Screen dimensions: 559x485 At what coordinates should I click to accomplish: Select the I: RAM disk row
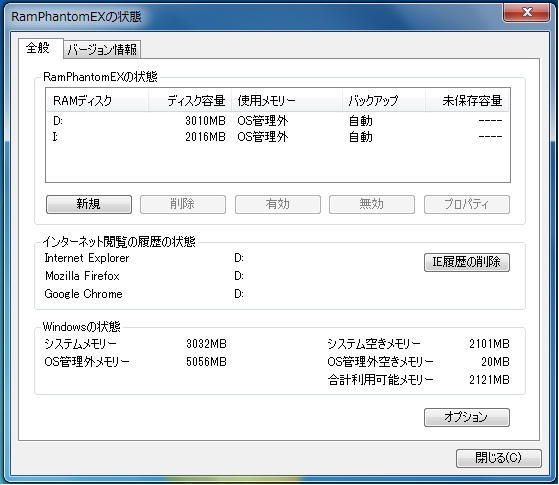point(278,137)
